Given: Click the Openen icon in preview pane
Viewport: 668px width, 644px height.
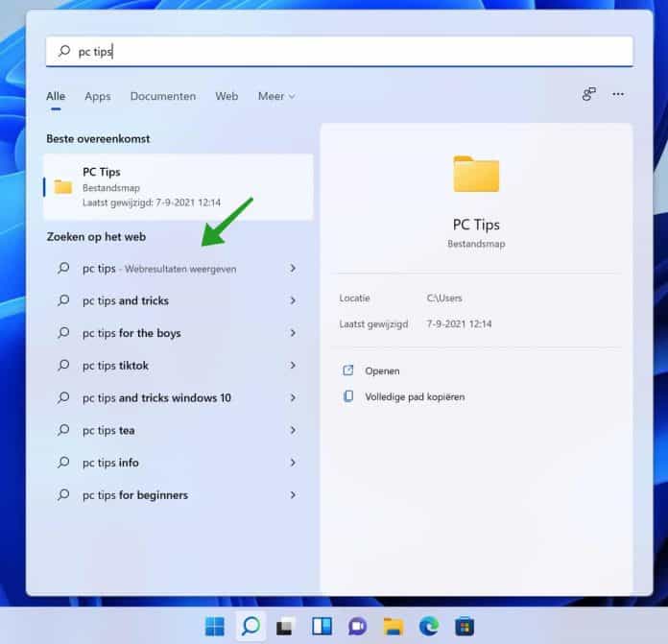Looking at the screenshot, I should point(348,370).
